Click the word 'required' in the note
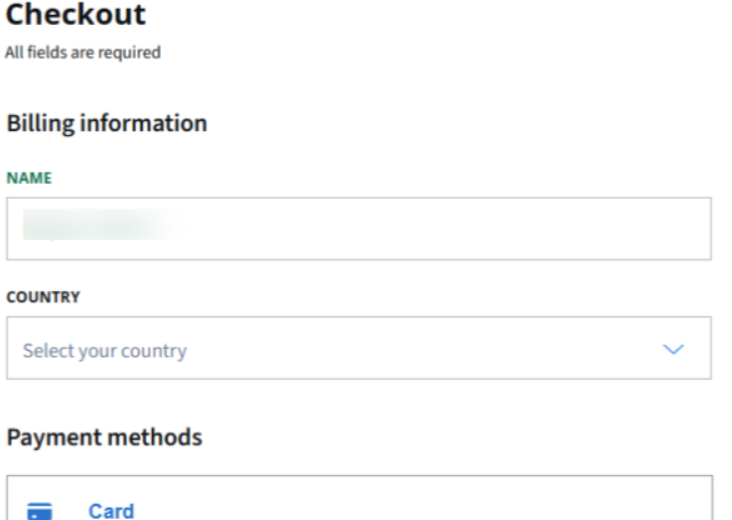Screen dimensions: 732x520 [x=133, y=53]
